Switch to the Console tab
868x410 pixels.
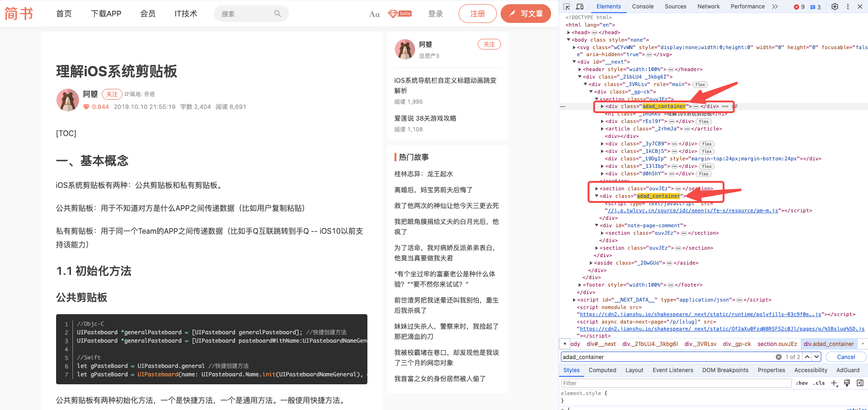click(643, 7)
